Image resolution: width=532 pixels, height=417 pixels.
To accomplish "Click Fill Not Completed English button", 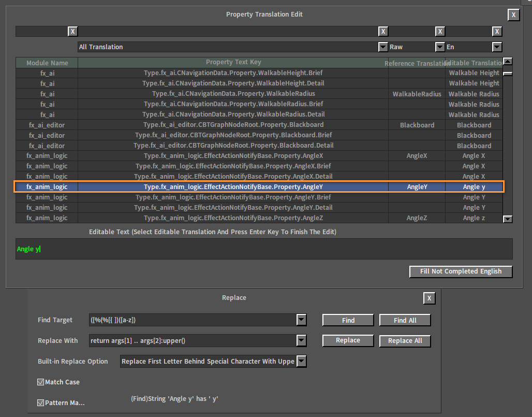I will click(x=461, y=271).
